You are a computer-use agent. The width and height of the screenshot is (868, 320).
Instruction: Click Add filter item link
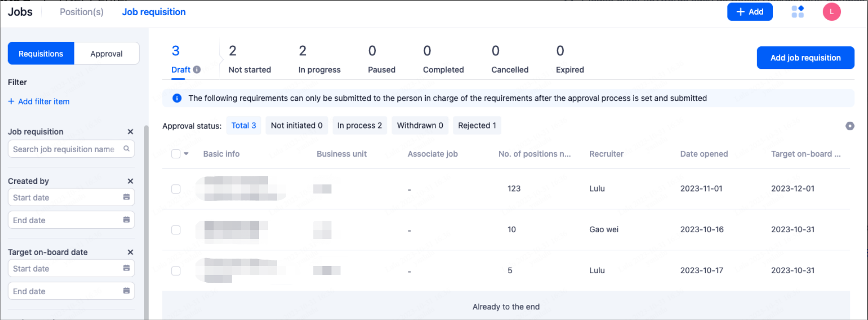pos(39,101)
